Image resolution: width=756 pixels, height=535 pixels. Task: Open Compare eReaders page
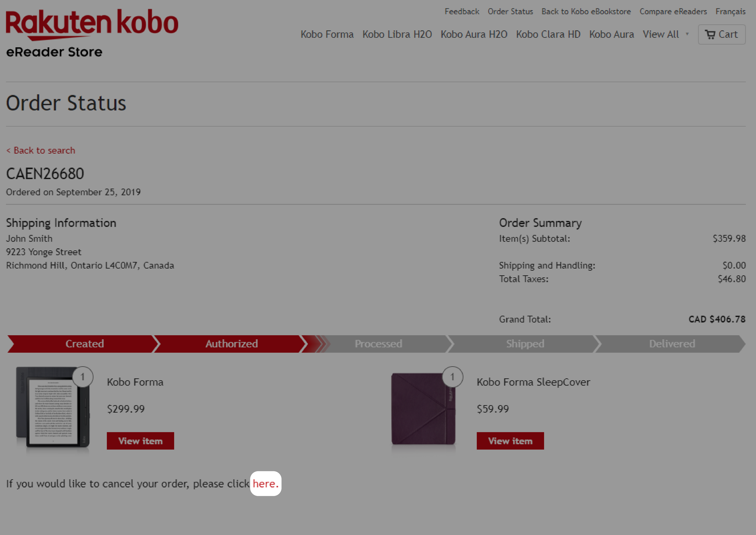click(673, 11)
